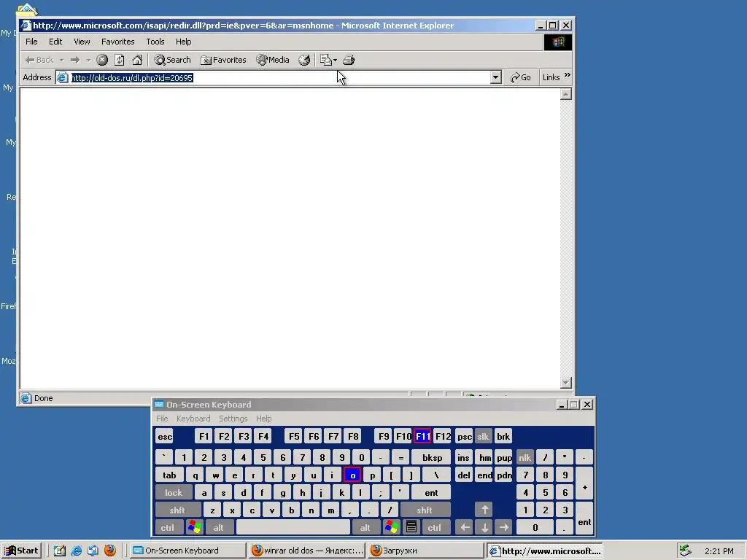This screenshot has height=560, width=747.
Task: Open the File menu in Internet Explorer
Action: [x=31, y=42]
